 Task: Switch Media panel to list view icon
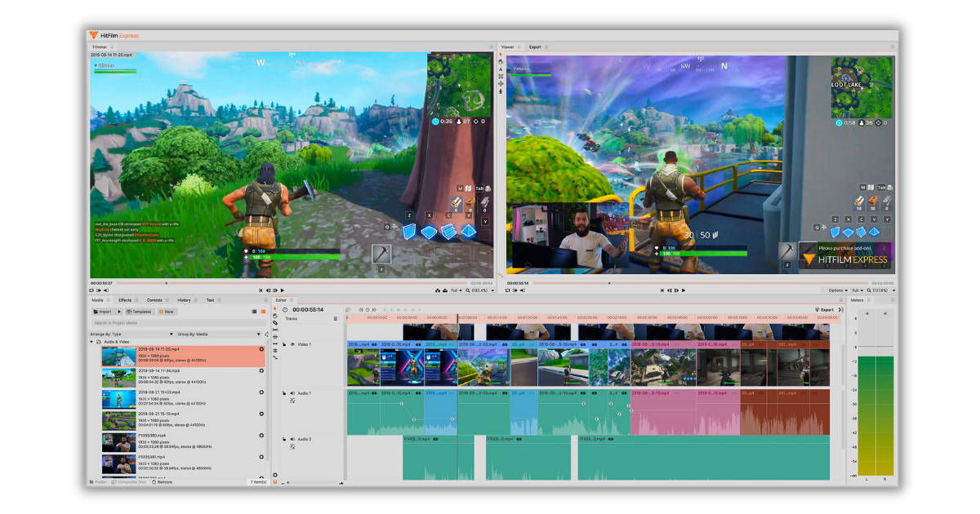tap(254, 312)
